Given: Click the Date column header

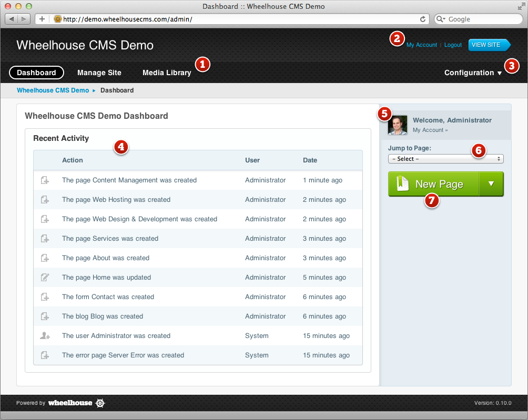Looking at the screenshot, I should pos(310,160).
